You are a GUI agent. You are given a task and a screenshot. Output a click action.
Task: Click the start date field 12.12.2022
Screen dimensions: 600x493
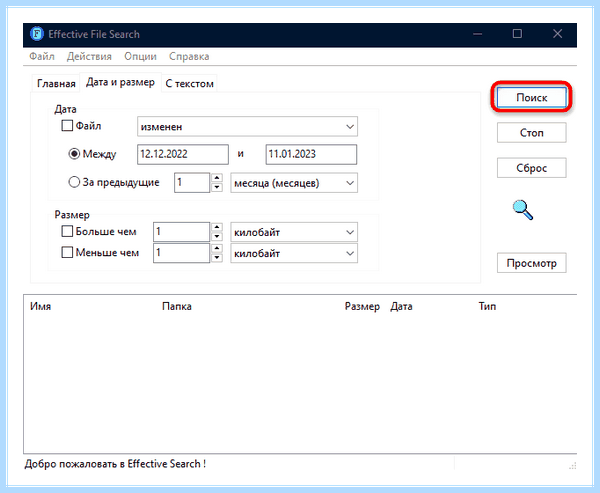click(x=183, y=154)
